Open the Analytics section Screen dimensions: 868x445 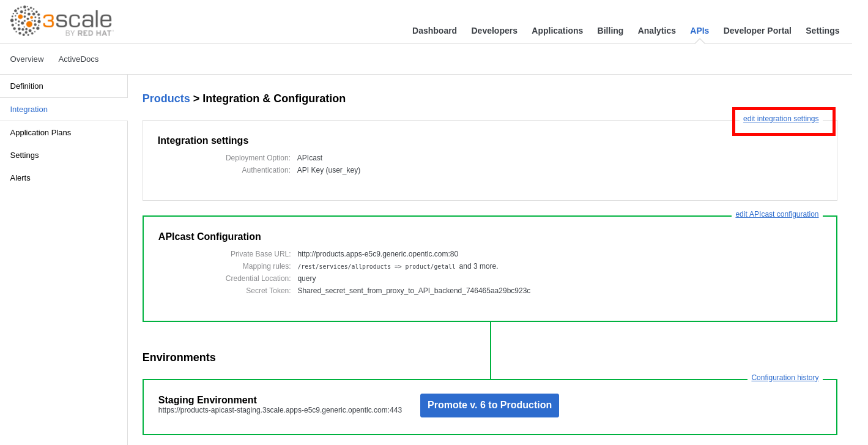coord(657,31)
